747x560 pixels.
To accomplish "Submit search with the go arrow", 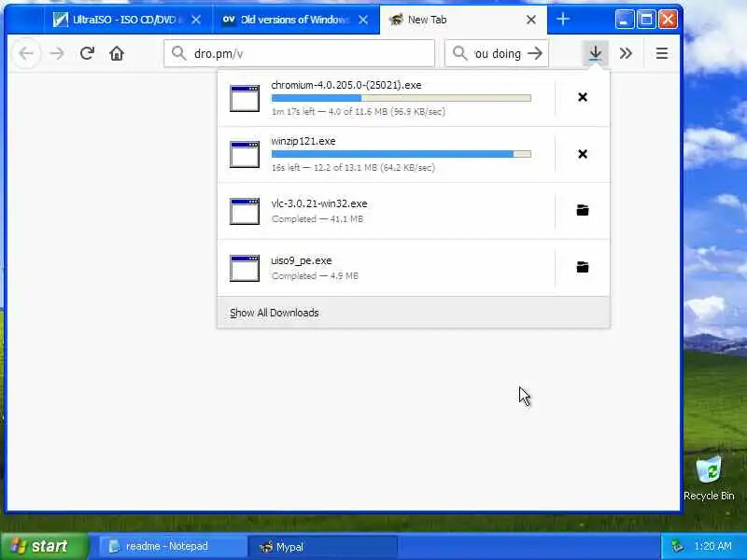I will (x=535, y=53).
